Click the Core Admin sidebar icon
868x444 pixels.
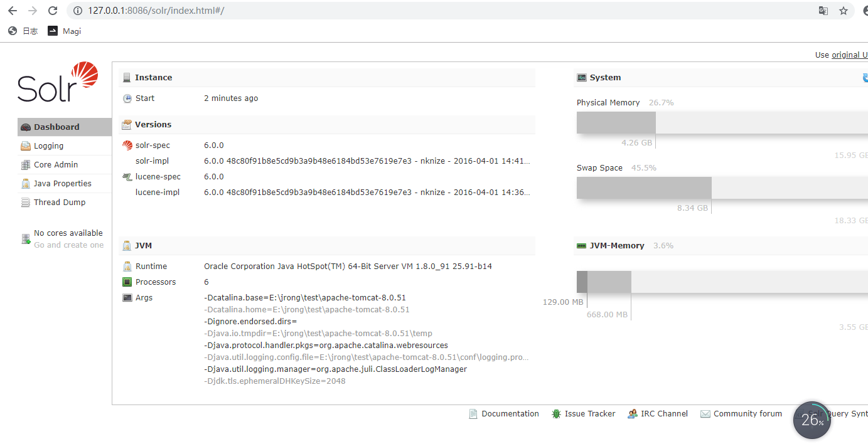coord(26,164)
